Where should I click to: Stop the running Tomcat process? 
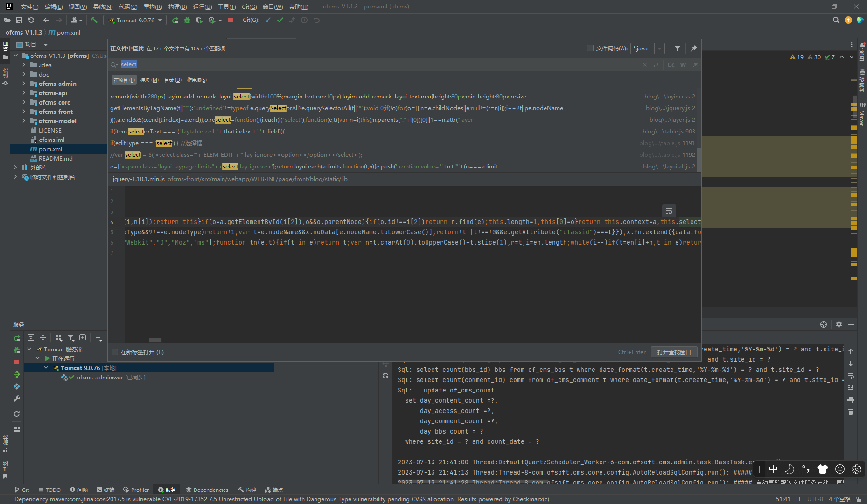coord(230,20)
